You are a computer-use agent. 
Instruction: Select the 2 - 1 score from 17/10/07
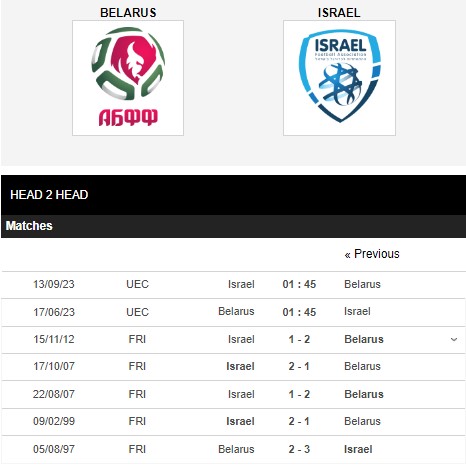[x=299, y=366]
